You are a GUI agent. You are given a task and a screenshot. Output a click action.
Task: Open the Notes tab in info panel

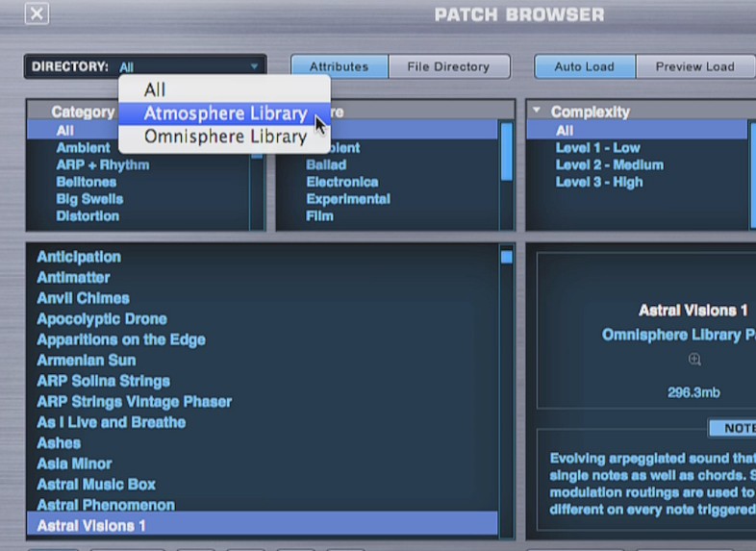[x=733, y=428]
